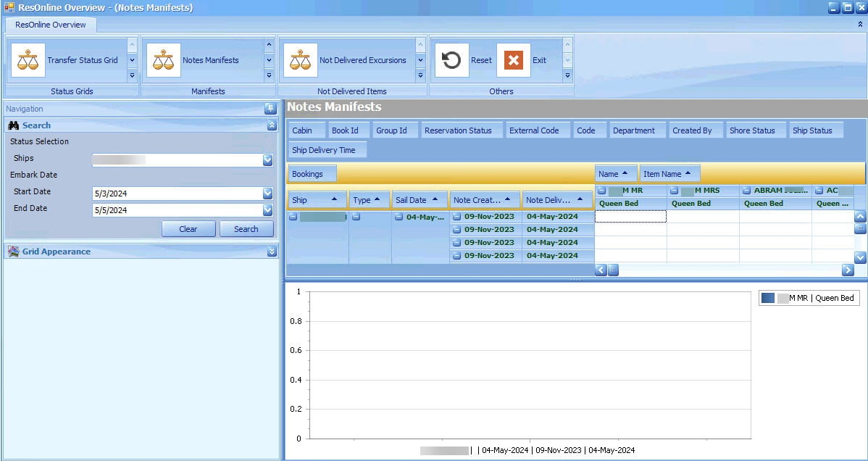Collapse the Type row group

(x=356, y=217)
